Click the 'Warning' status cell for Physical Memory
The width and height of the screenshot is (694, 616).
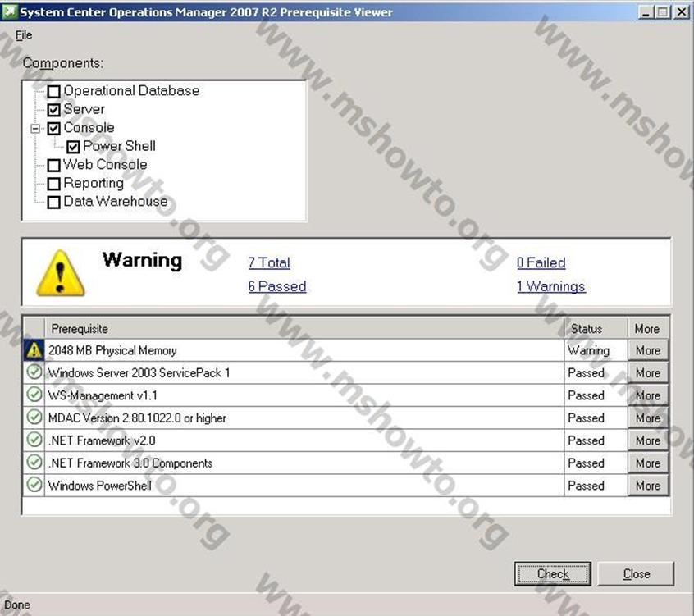(x=596, y=350)
